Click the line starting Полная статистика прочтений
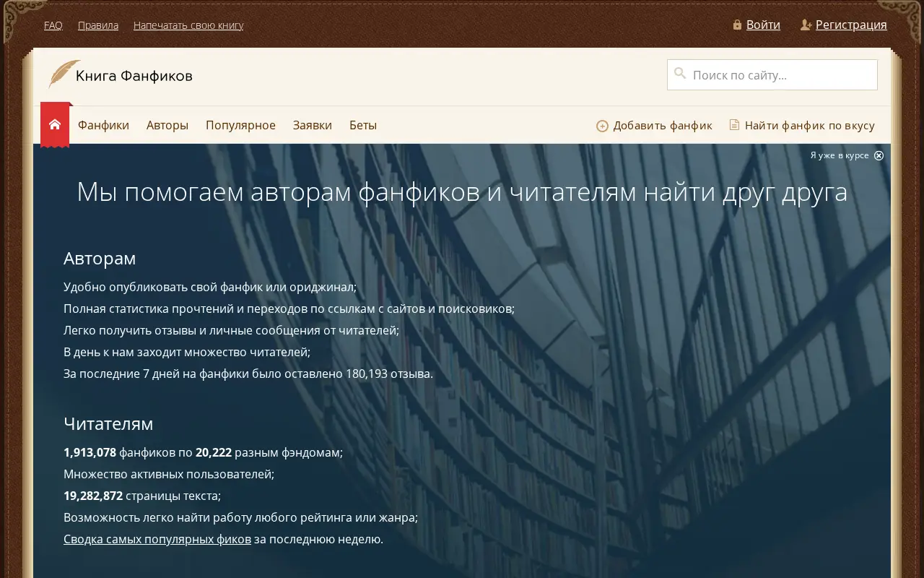Image resolution: width=924 pixels, height=578 pixels. (x=289, y=309)
